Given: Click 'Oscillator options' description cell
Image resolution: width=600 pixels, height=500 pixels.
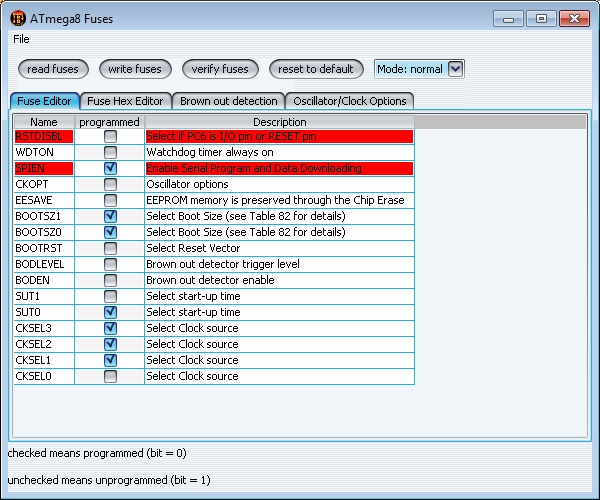Looking at the screenshot, I should point(279,184).
